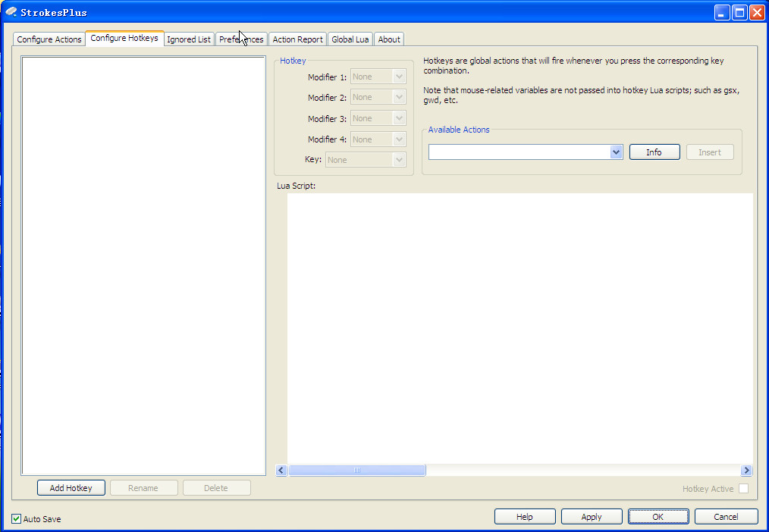Click the empty hotkey list box
This screenshot has width=769, height=532.
(143, 265)
